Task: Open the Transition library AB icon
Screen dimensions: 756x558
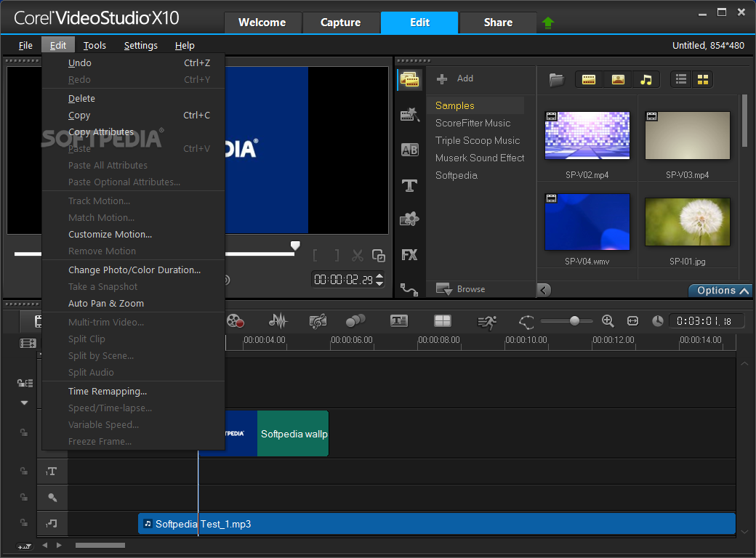Action: pos(409,150)
